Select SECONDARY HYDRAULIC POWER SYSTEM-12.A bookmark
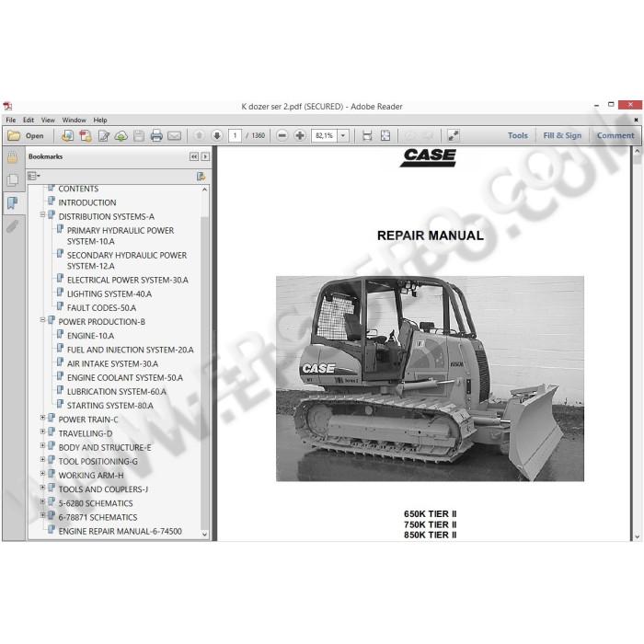644x644 pixels. 127,260
